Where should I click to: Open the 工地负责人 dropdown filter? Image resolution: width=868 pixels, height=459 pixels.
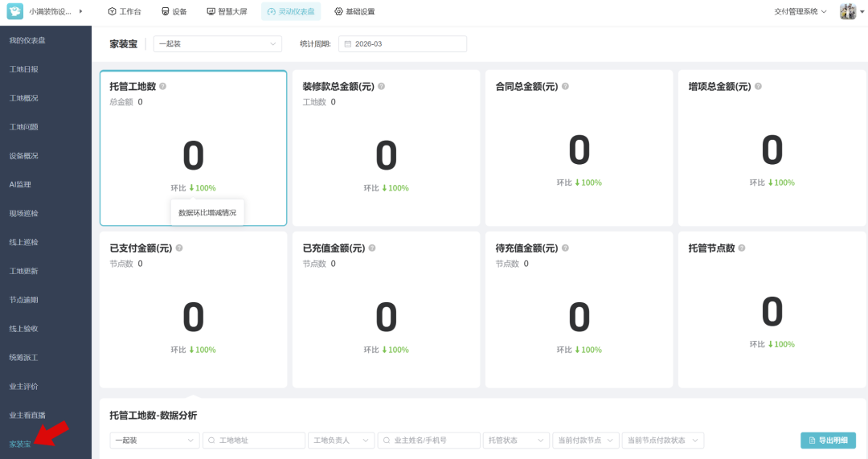(x=341, y=441)
